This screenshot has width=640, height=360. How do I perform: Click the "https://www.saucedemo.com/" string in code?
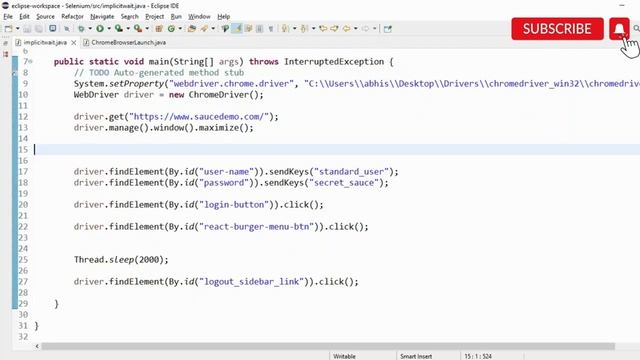(199, 117)
